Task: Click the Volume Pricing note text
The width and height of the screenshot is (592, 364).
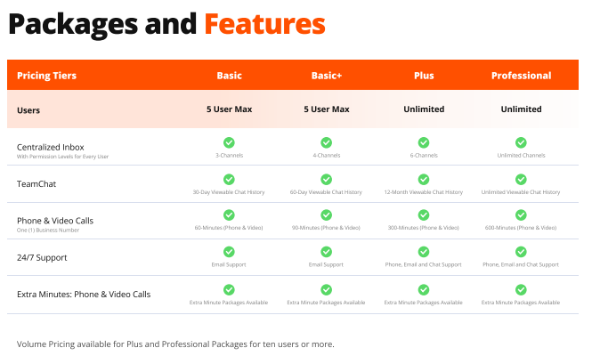Action: 175,344
